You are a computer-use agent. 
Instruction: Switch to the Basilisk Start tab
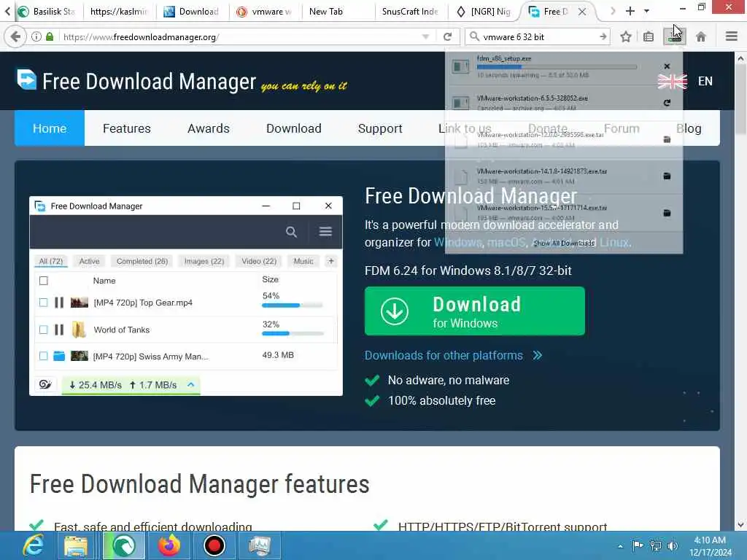47,12
